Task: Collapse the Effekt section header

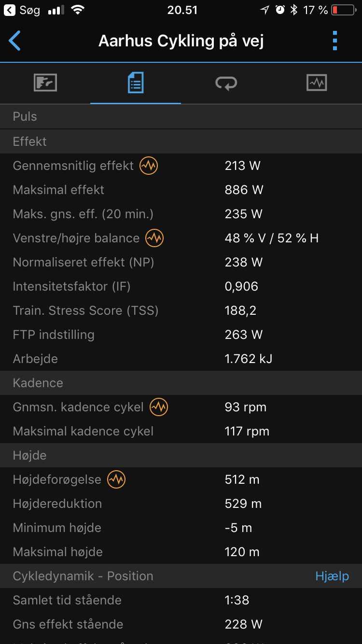Action: point(181,141)
